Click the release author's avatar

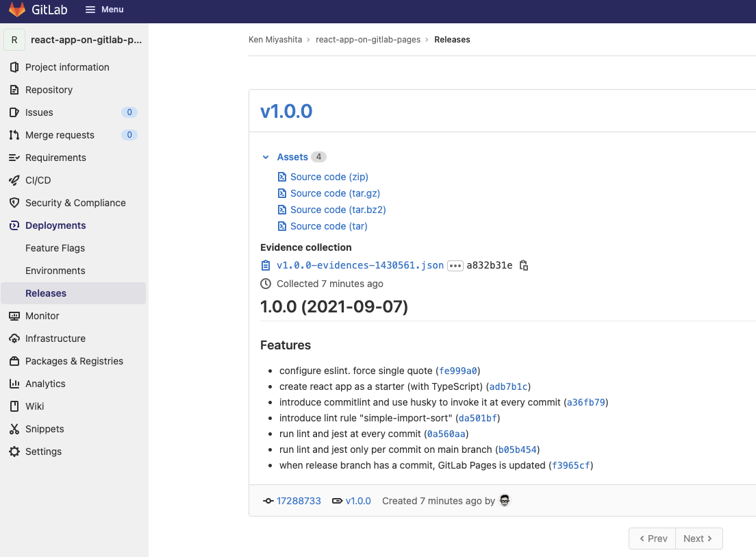[505, 501]
